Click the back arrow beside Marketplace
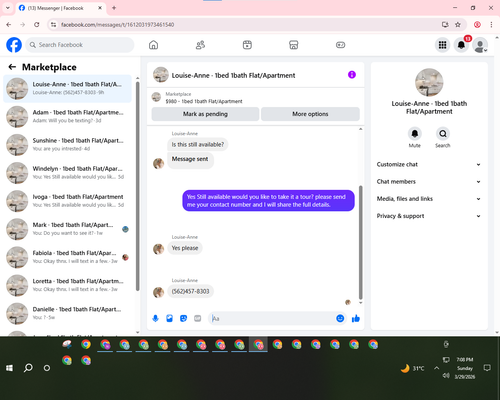Screen dimensions: 500x400 pos(12,67)
